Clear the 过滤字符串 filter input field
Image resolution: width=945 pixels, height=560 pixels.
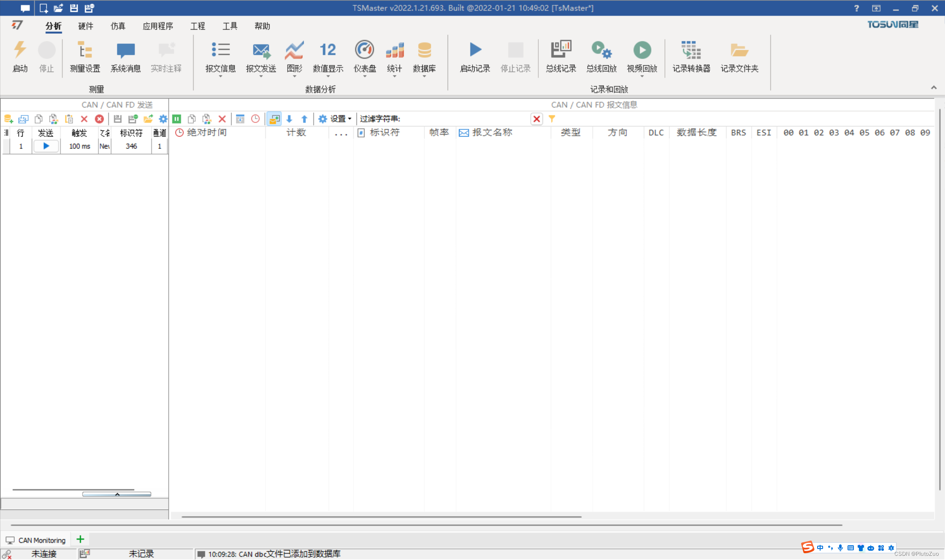(x=537, y=118)
